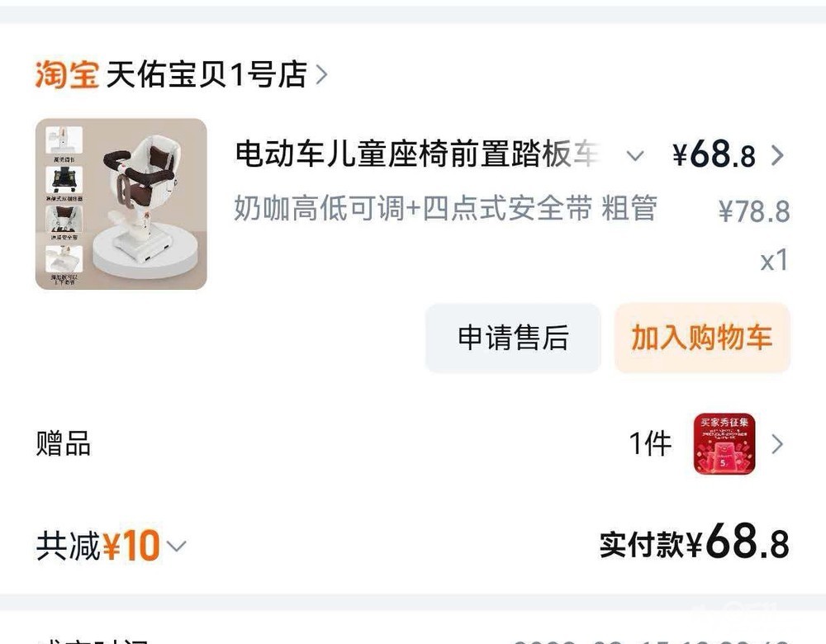The width and height of the screenshot is (826, 644).
Task: Open the 赠品 gift row
Action: pos(413,444)
